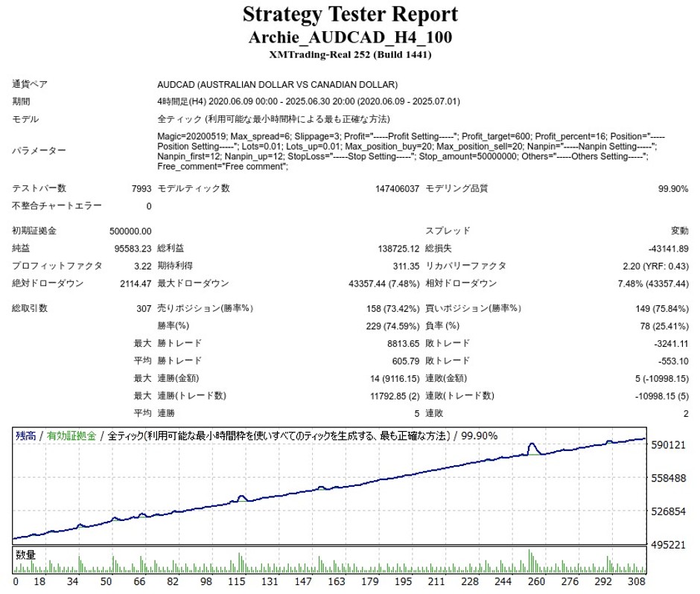Click initial deposit value 500000.00
Viewport: 700px width, 594px height.
click(130, 231)
